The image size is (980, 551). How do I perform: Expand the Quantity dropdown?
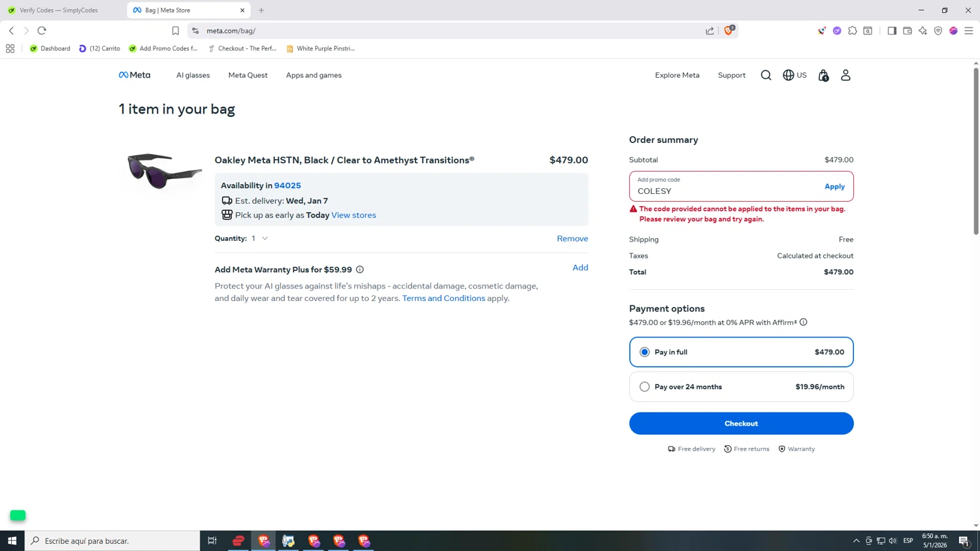pyautogui.click(x=259, y=238)
